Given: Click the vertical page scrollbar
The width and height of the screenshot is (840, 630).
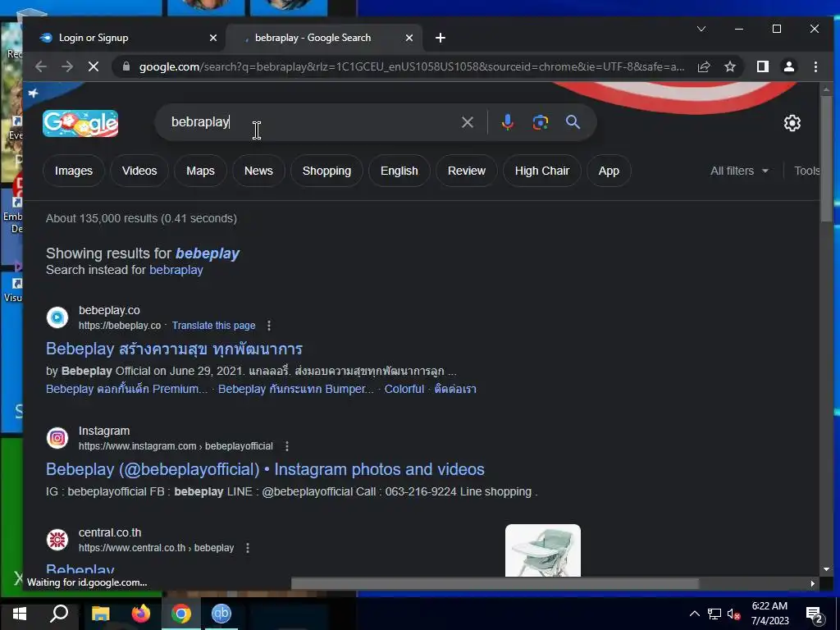Looking at the screenshot, I should tap(826, 158).
